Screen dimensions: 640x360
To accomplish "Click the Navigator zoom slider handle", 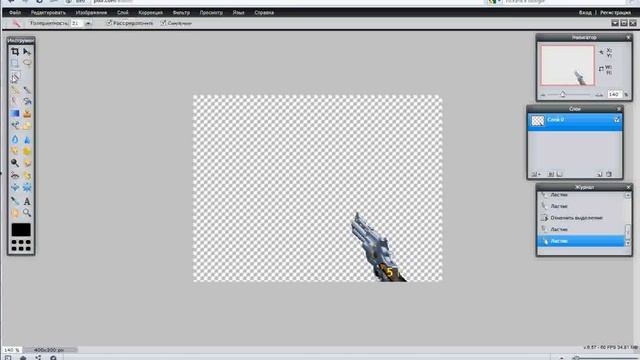I will tap(563, 94).
